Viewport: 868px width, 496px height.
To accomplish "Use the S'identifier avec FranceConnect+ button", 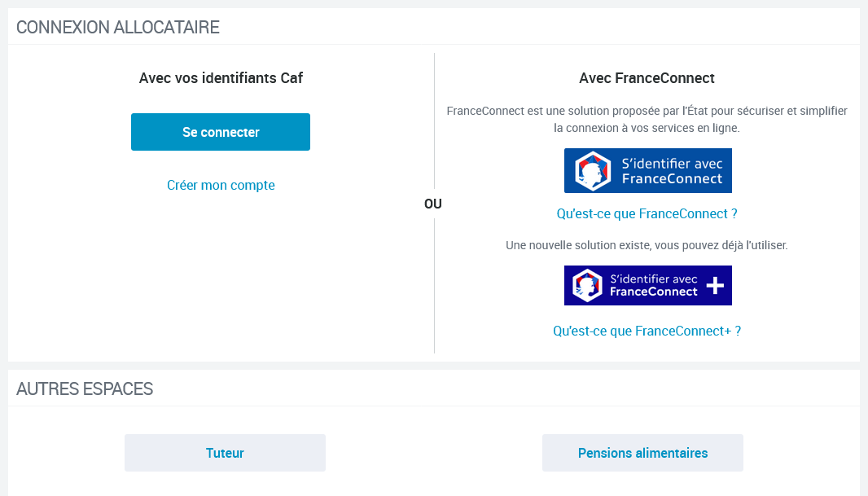I will click(x=647, y=286).
